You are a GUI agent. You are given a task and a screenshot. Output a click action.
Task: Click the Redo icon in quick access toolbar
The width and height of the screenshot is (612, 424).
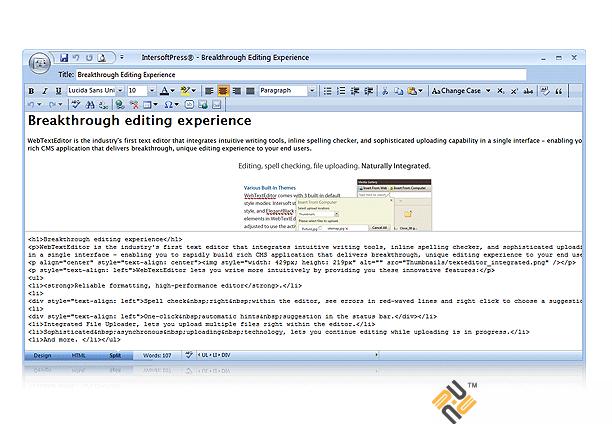89,58
